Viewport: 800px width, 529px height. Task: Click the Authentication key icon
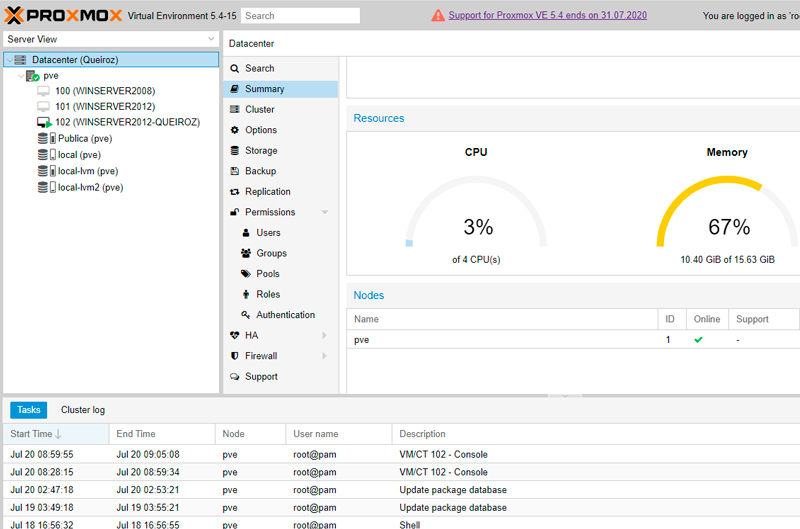click(246, 315)
